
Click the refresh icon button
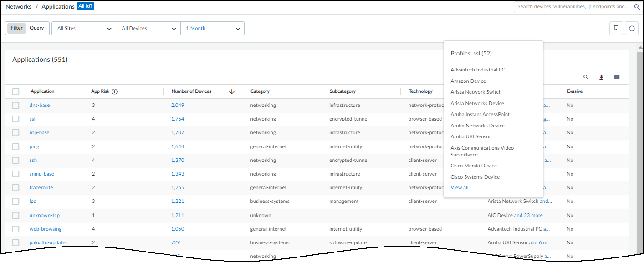coord(631,28)
